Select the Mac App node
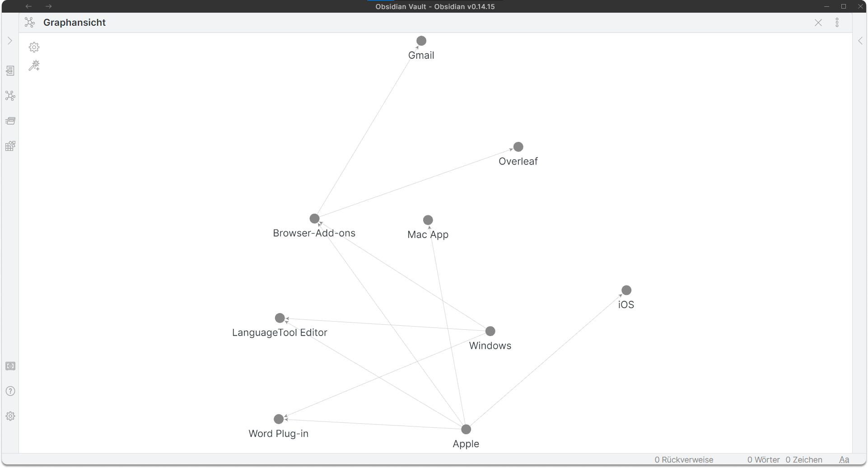 [428, 220]
